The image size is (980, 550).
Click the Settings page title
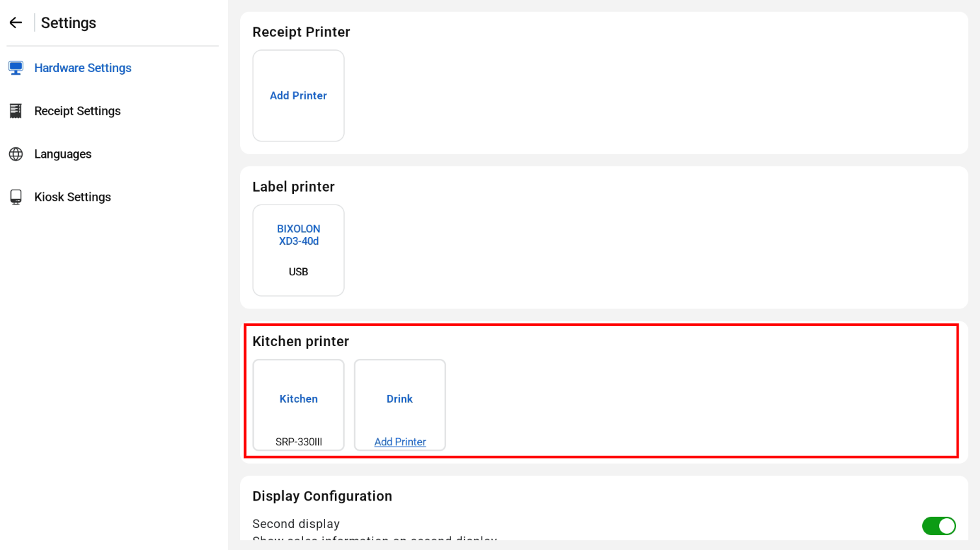(69, 23)
